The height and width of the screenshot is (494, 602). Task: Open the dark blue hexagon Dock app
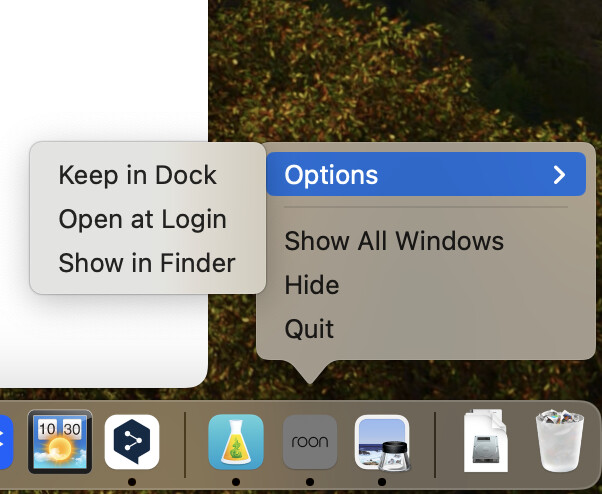[132, 442]
